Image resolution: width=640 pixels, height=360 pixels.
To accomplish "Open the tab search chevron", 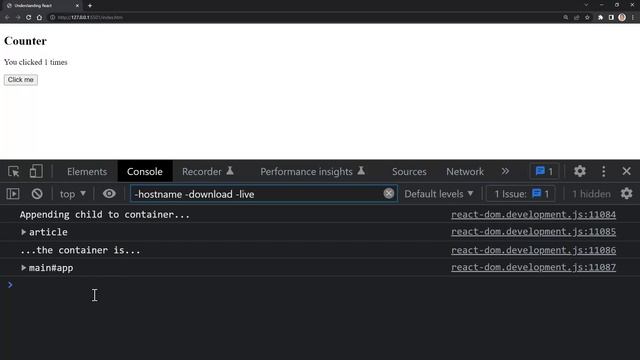I will pos(586,5).
